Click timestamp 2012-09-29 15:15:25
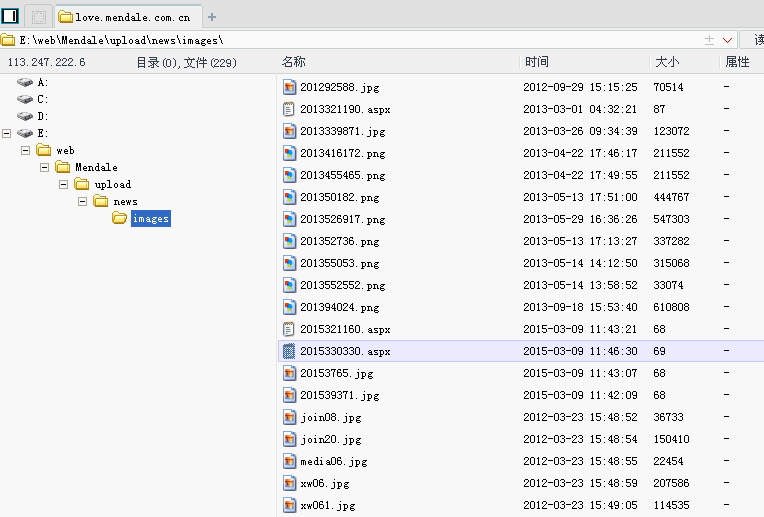 [x=580, y=87]
